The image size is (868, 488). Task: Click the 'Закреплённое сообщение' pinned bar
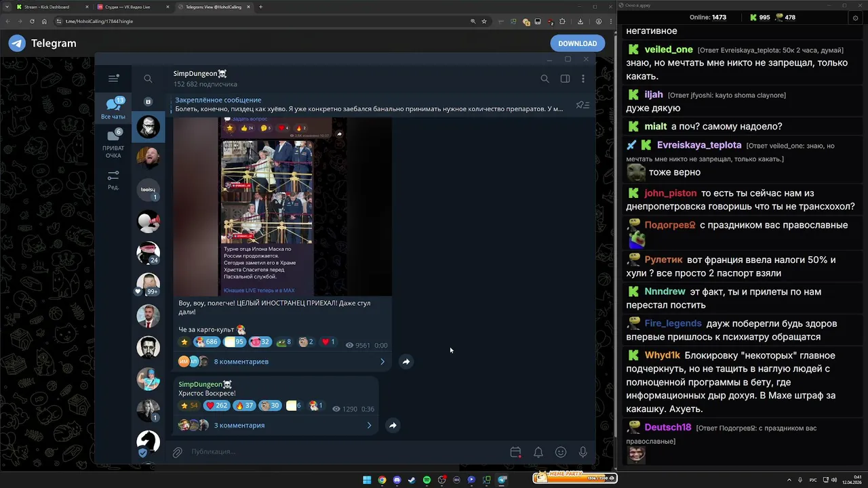click(369, 104)
